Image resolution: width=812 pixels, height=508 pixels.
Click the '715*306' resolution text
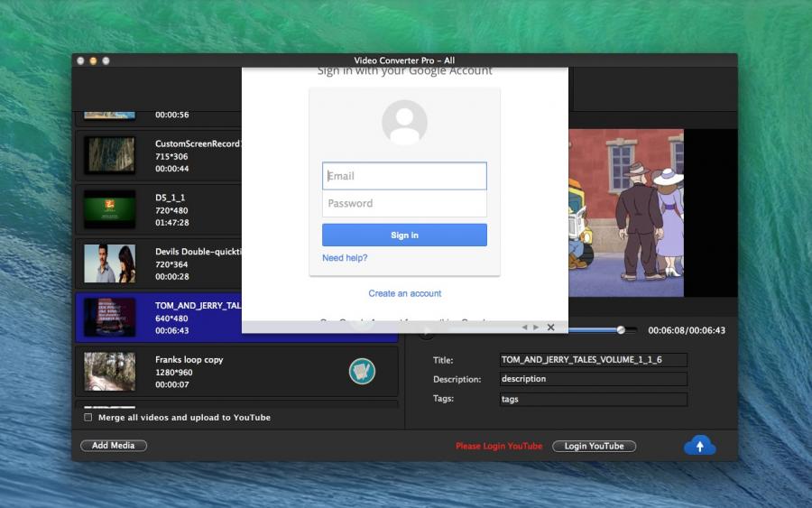171,156
